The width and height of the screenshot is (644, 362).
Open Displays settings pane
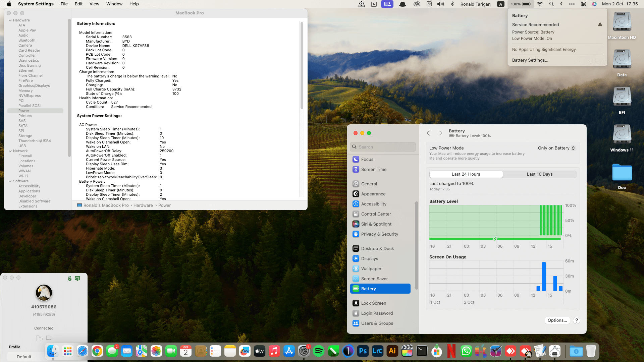(369, 258)
